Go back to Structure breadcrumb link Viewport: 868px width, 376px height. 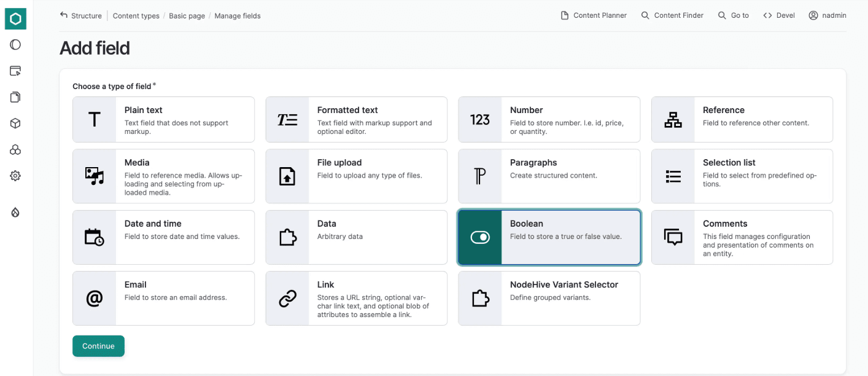coord(80,15)
